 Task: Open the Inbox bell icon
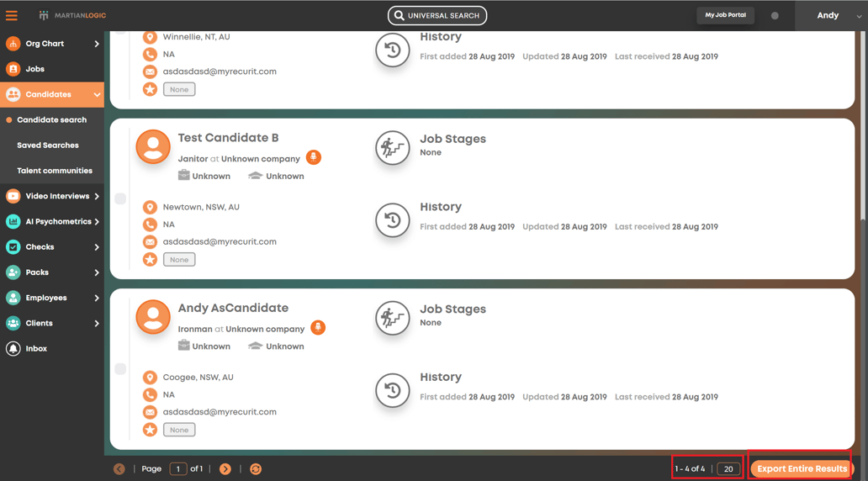click(13, 349)
